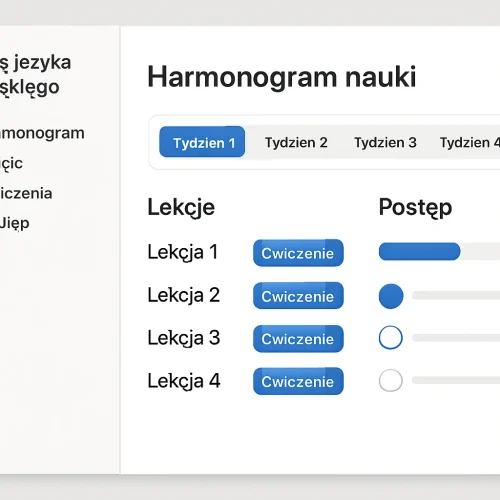Screen dimensions: 500x500
Task: Click the Lekcja 1 progress bar
Action: click(x=439, y=251)
